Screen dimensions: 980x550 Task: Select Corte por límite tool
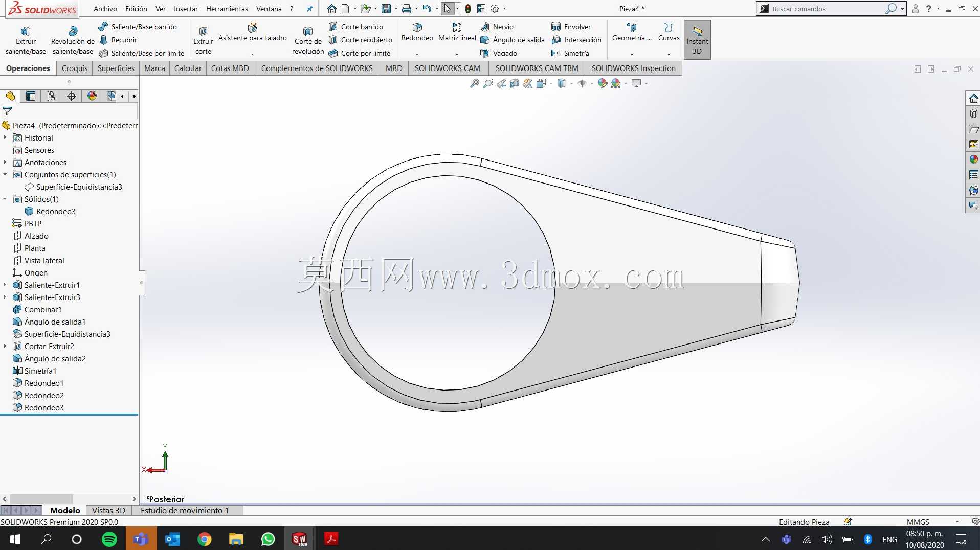coord(360,53)
